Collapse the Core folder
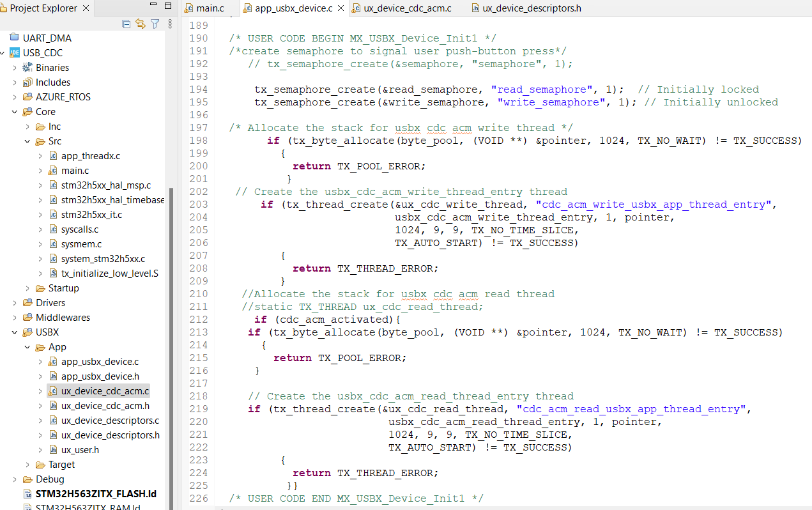 click(14, 111)
